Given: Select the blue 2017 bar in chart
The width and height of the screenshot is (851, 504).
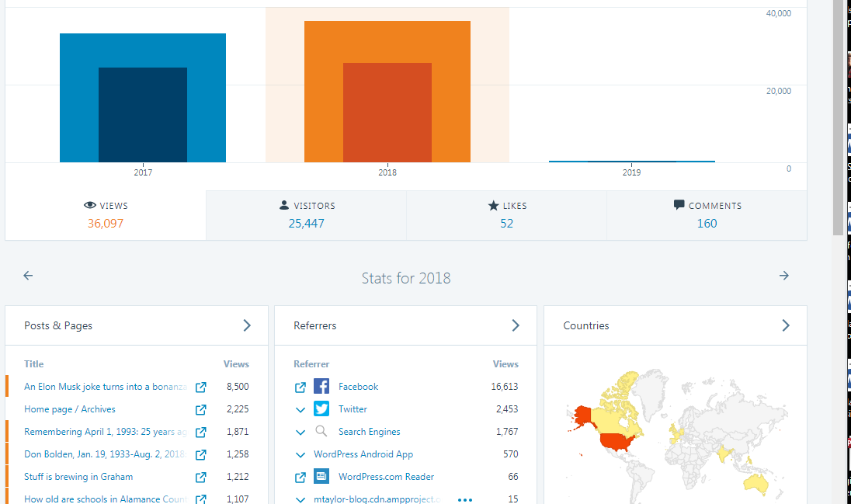Looking at the screenshot, I should (x=143, y=98).
